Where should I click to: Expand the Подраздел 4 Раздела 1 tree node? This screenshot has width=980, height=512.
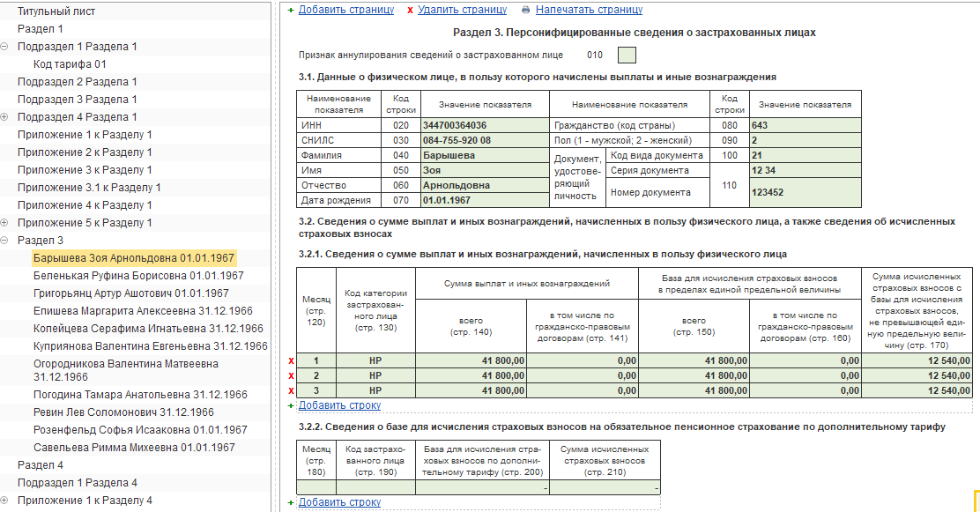tap(5, 117)
